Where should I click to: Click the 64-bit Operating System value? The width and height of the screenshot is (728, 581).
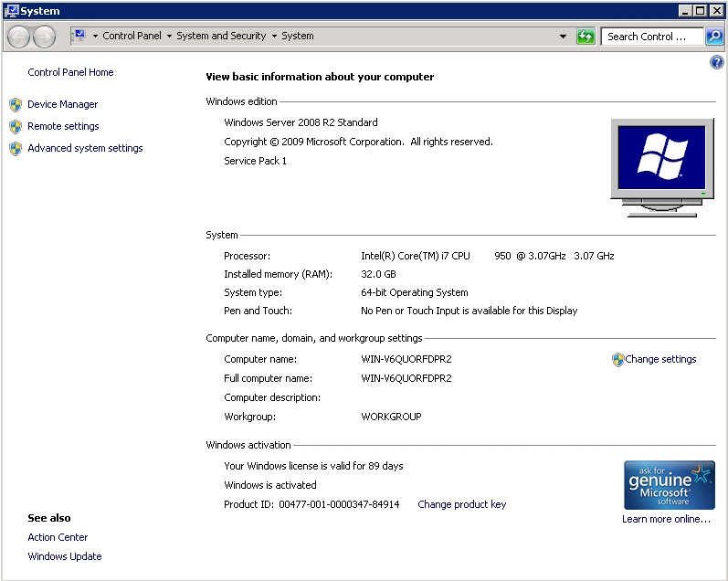[415, 292]
